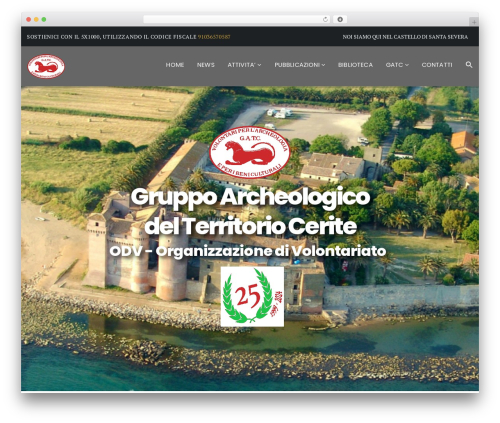This screenshot has height=423, width=500.
Task: Open new tab with plus button
Action: pyautogui.click(x=474, y=22)
